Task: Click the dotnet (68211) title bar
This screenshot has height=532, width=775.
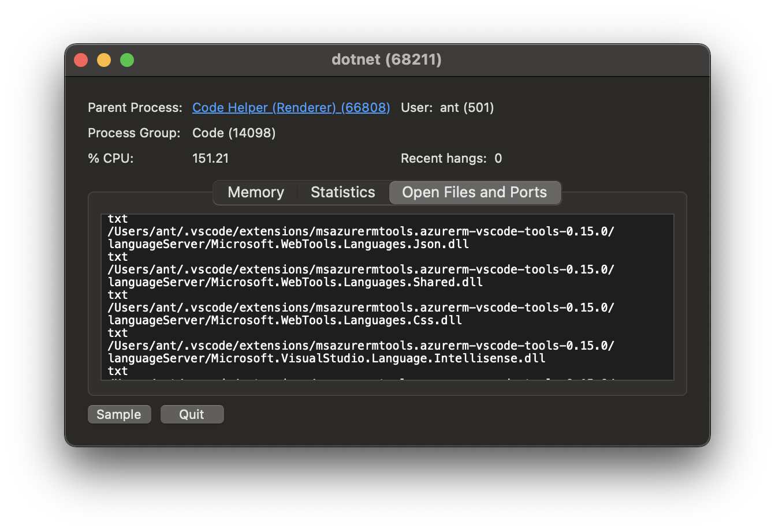Action: click(387, 59)
